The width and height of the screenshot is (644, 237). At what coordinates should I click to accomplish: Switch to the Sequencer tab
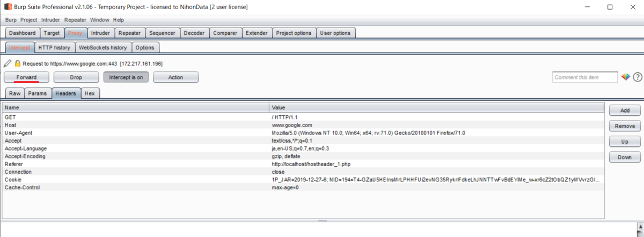[x=163, y=33]
